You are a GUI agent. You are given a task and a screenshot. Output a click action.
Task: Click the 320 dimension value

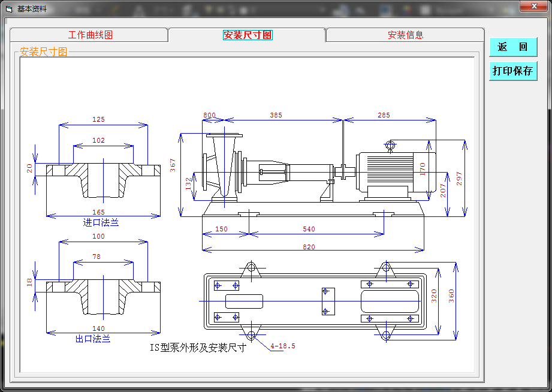point(434,296)
